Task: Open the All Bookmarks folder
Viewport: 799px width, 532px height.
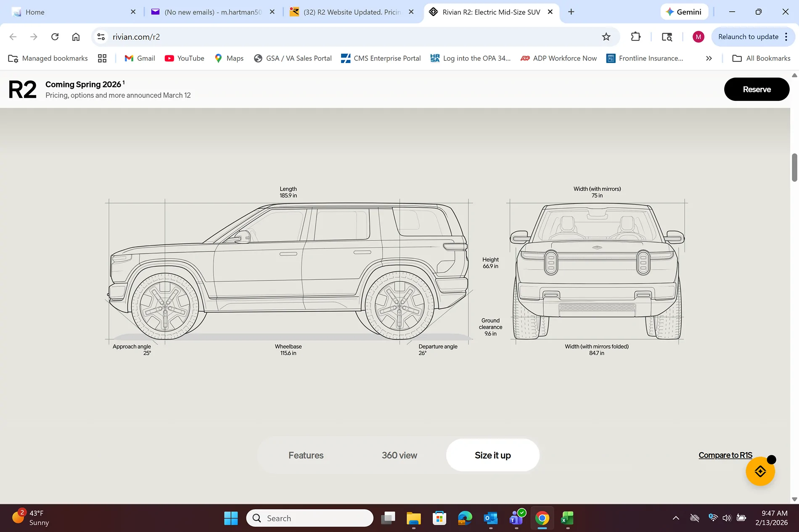Action: click(762, 58)
